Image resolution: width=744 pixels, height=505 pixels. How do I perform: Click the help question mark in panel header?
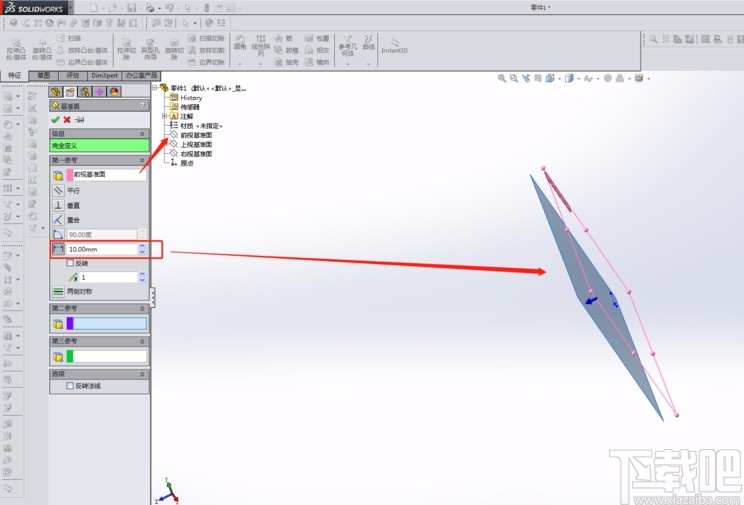click(142, 105)
